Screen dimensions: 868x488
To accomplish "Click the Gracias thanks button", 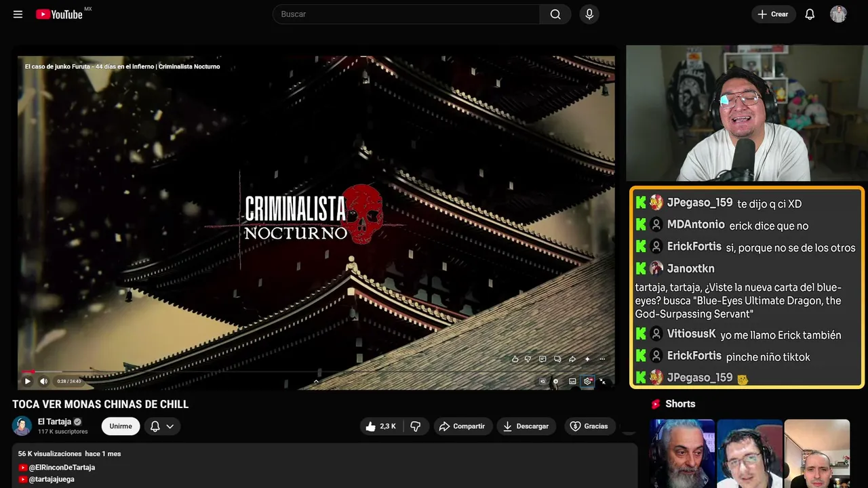I will click(x=589, y=426).
